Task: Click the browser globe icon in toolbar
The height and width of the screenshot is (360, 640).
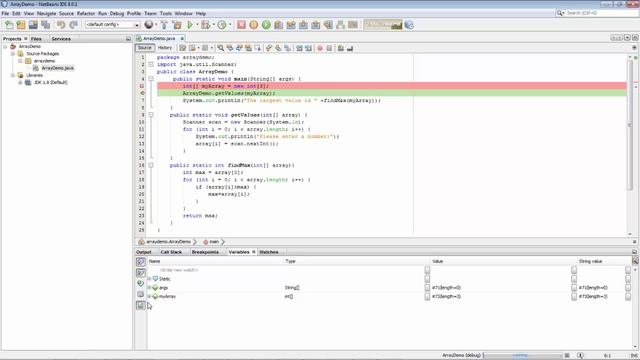Action: pyautogui.click(x=149, y=25)
